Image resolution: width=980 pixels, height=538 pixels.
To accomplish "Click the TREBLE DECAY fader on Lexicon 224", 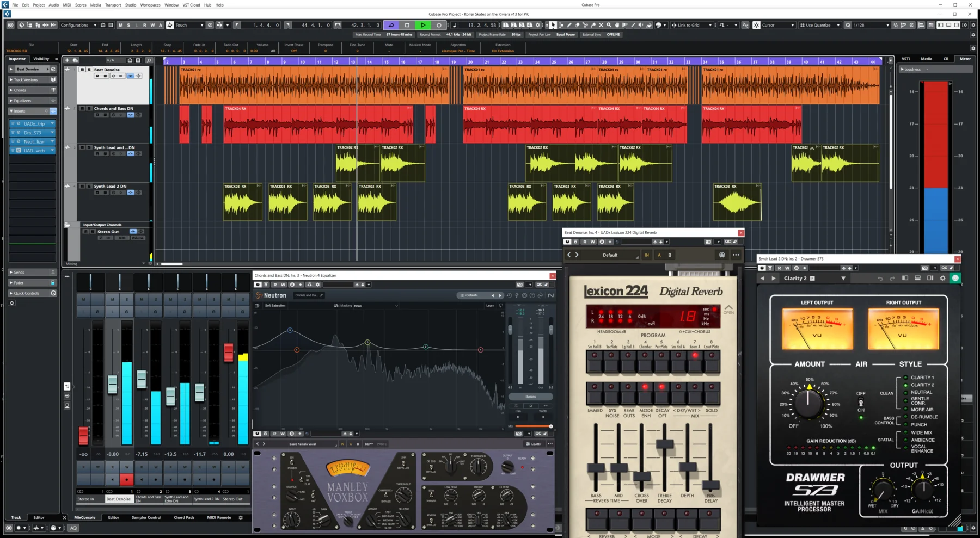I will pos(664,444).
